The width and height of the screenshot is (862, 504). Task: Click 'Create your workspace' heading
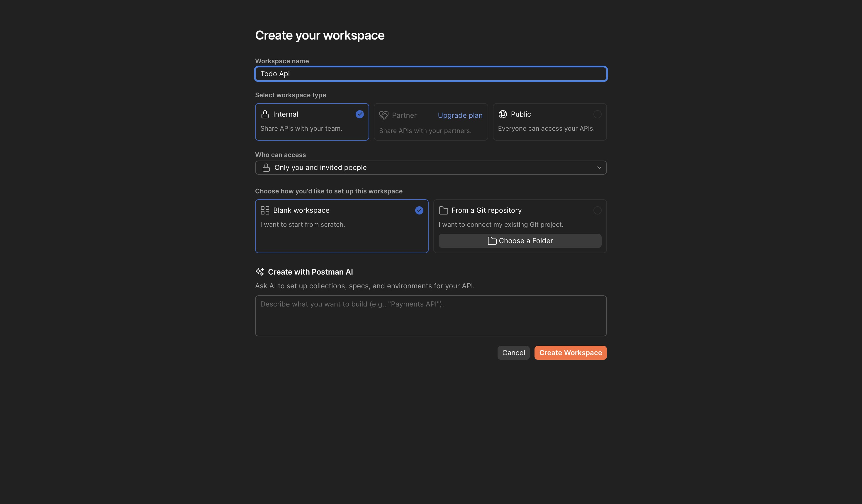tap(320, 35)
